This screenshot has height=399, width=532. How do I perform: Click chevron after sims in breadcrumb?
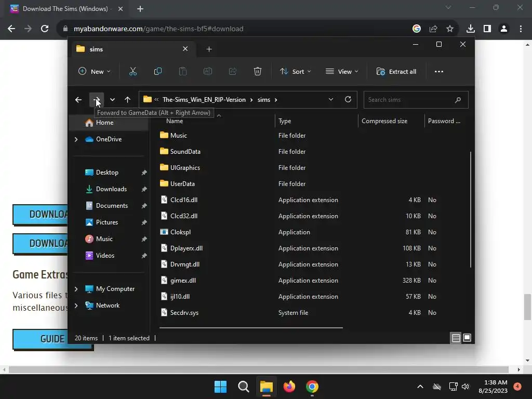point(276,100)
